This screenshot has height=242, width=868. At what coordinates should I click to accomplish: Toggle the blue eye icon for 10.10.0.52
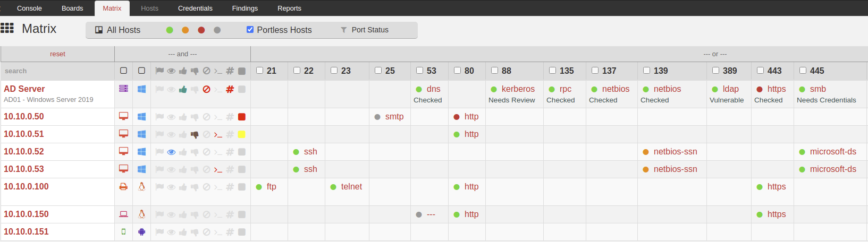point(171,152)
